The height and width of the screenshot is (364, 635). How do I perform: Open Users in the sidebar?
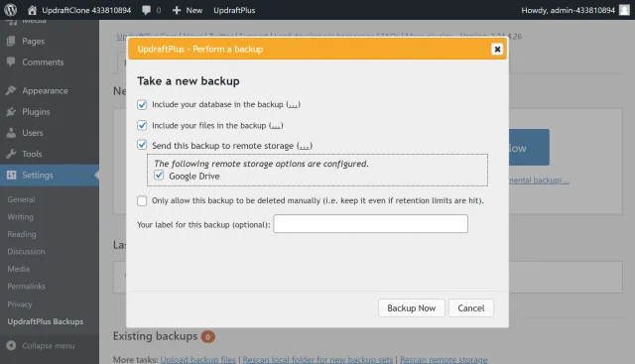33,133
